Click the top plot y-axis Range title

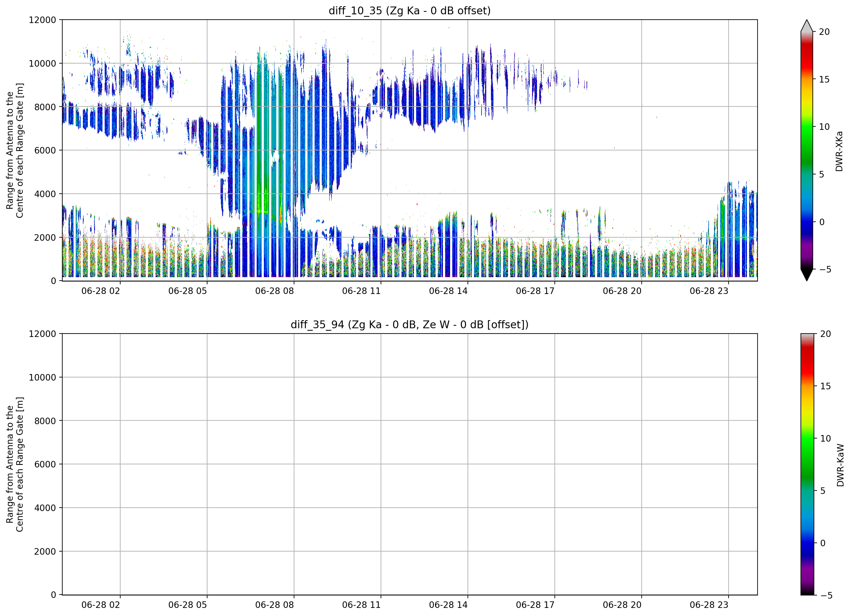[15, 150]
